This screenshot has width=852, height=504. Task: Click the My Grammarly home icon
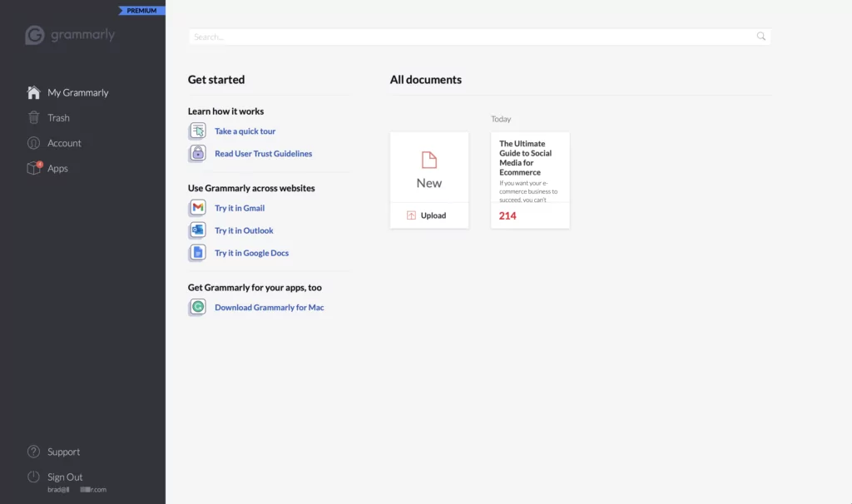point(33,92)
